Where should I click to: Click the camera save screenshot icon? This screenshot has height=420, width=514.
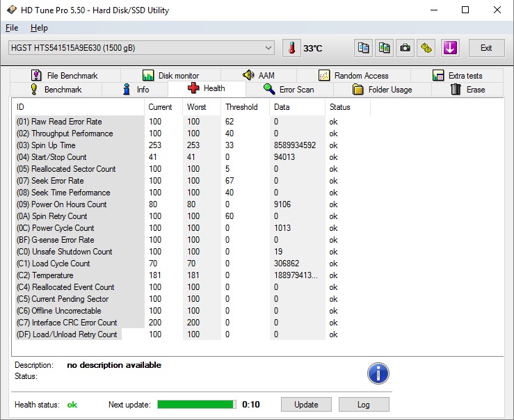coord(405,48)
